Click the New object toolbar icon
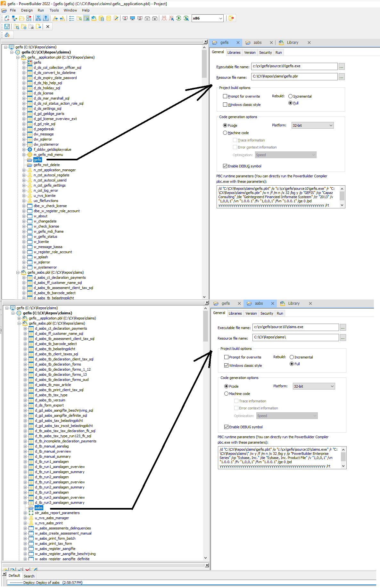This screenshot has height=588, width=380. 7,18
